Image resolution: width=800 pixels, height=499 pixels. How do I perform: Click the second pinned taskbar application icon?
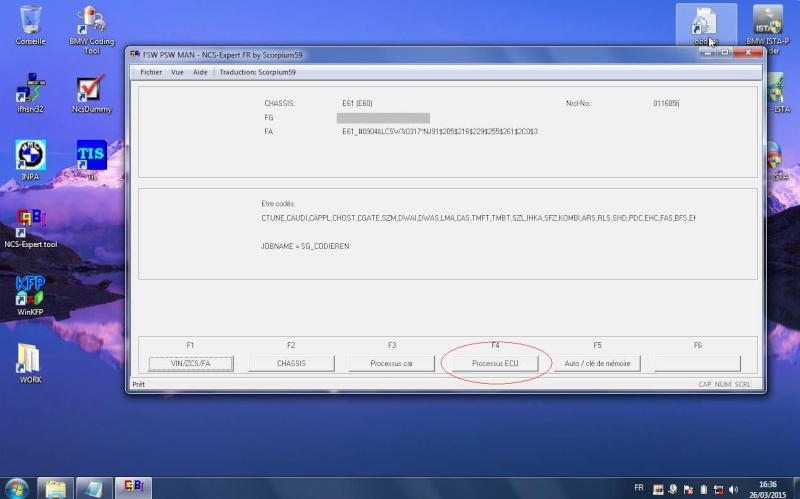pos(93,488)
